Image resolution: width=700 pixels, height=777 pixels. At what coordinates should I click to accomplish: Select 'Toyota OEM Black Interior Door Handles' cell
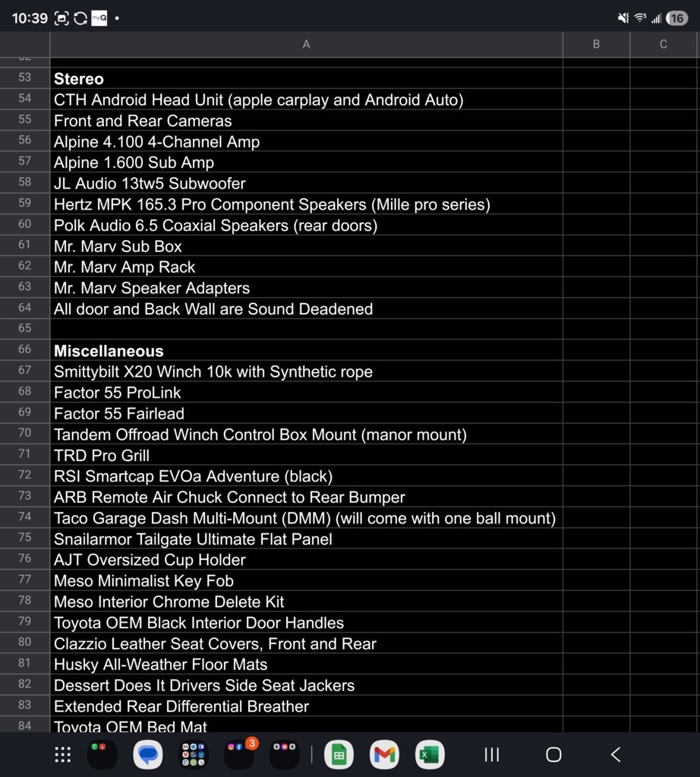pyautogui.click(x=306, y=622)
